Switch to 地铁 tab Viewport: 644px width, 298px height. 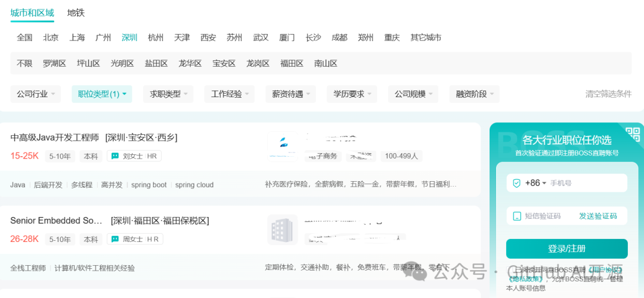click(x=76, y=13)
